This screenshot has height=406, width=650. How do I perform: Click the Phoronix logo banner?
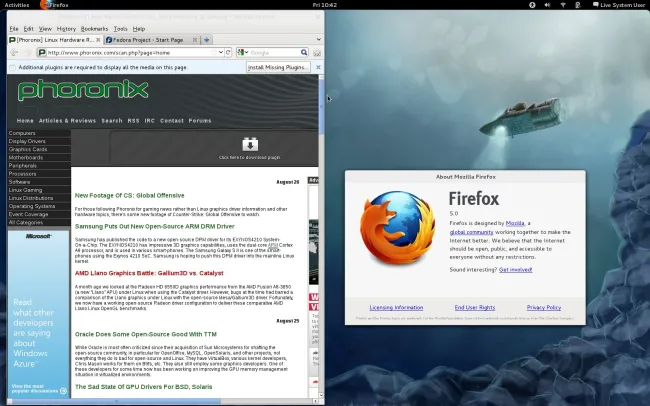tap(83, 90)
